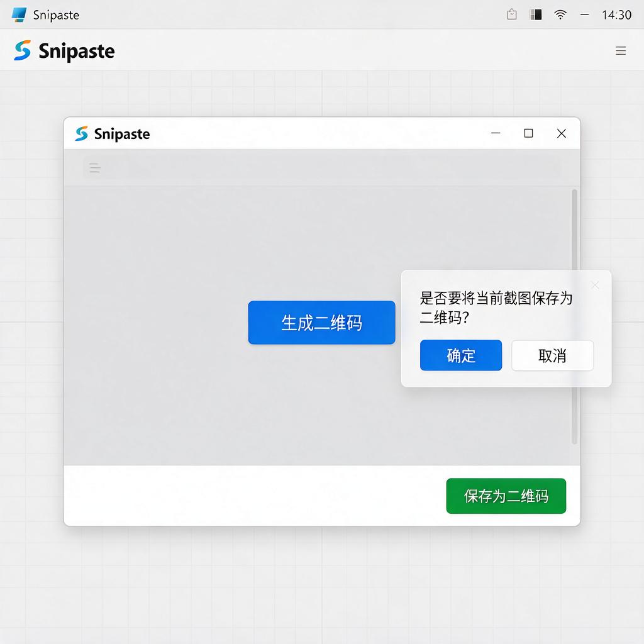Click the Snipaste title text in top bar

pyautogui.click(x=56, y=15)
